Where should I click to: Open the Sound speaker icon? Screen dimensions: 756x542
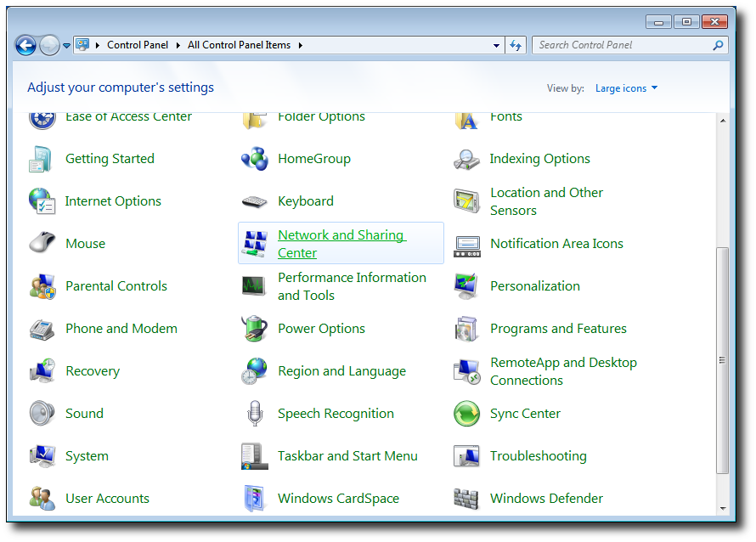[x=42, y=414]
